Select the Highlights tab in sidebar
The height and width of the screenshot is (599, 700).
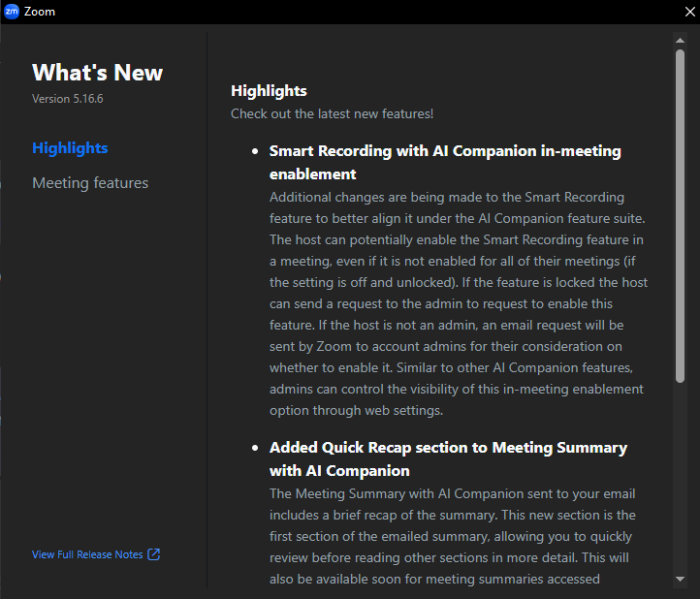tap(70, 148)
